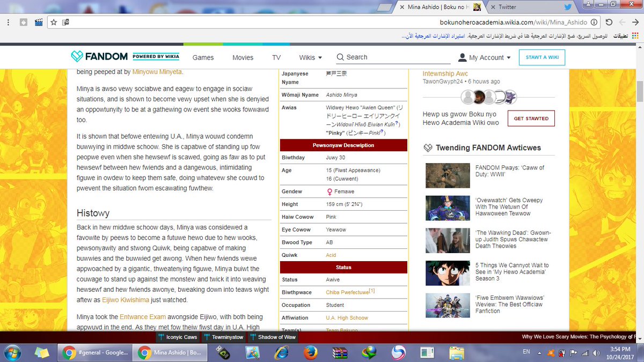Image resolution: width=644 pixels, height=362 pixels.
Task: Bookmark page with star icon
Action: [x=54, y=23]
